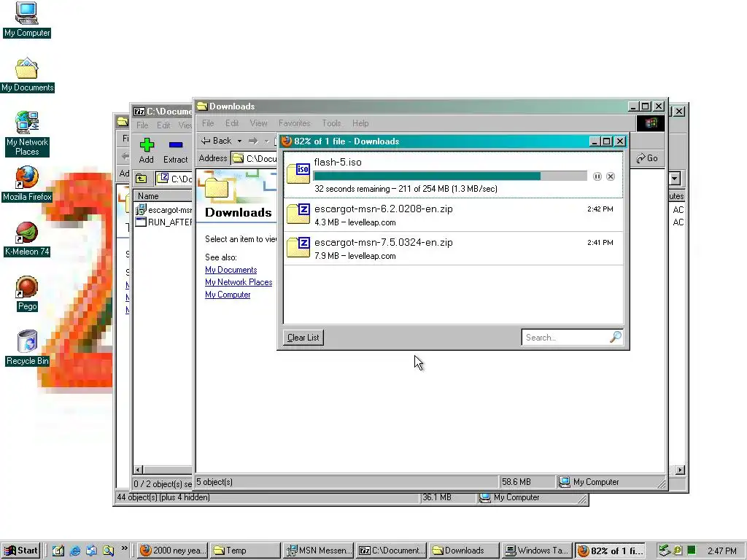Screen dimensions: 747x560
Task: Click the taskbar clock 2:47 PM
Action: pyautogui.click(x=722, y=551)
